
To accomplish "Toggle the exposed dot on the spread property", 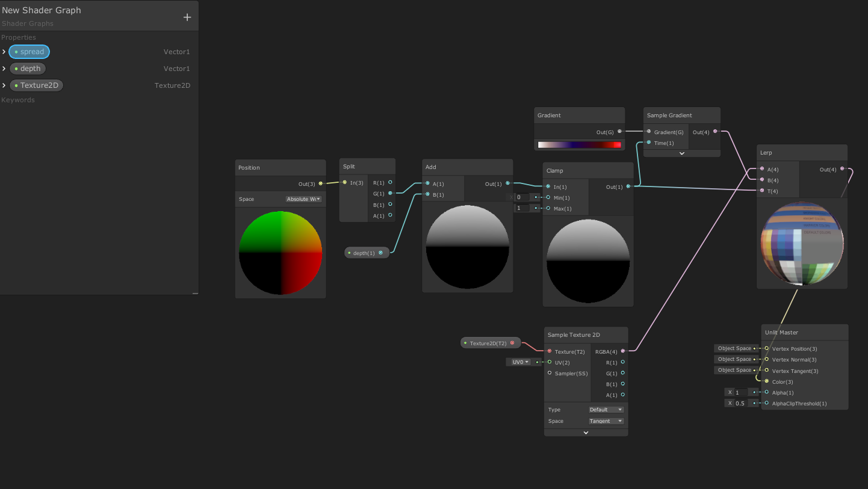I will click(16, 51).
